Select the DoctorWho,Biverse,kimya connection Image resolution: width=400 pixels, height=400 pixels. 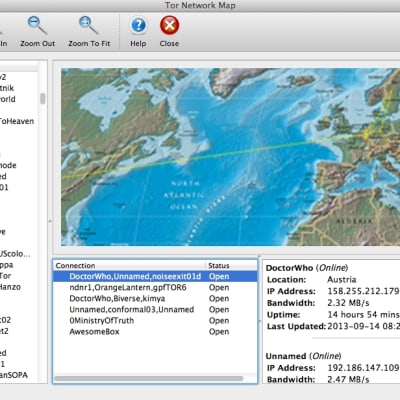pos(155,298)
